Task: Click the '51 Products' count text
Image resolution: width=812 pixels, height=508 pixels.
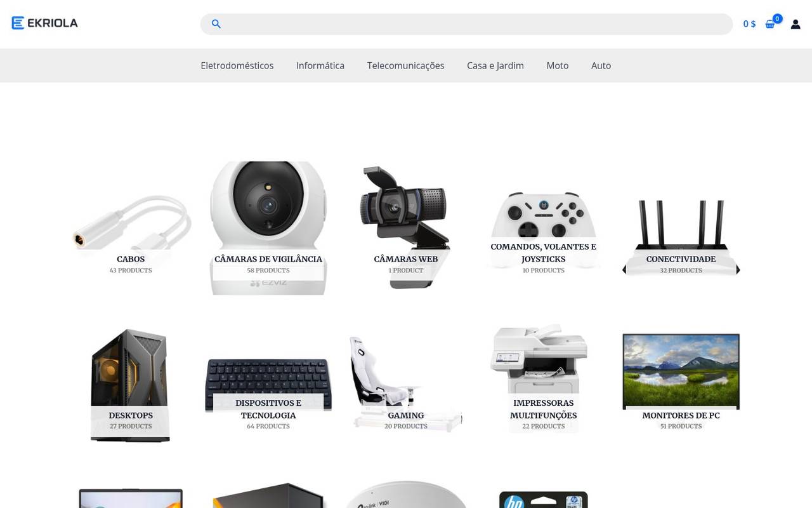Action: point(681,427)
